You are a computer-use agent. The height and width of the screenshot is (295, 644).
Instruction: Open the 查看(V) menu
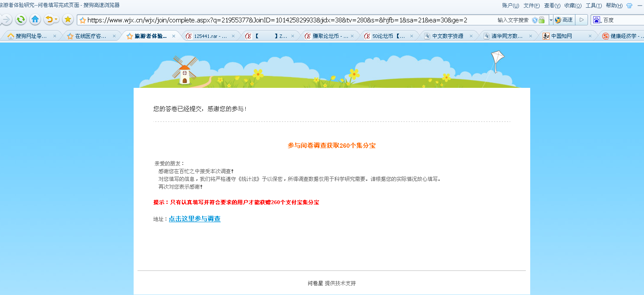pos(552,6)
